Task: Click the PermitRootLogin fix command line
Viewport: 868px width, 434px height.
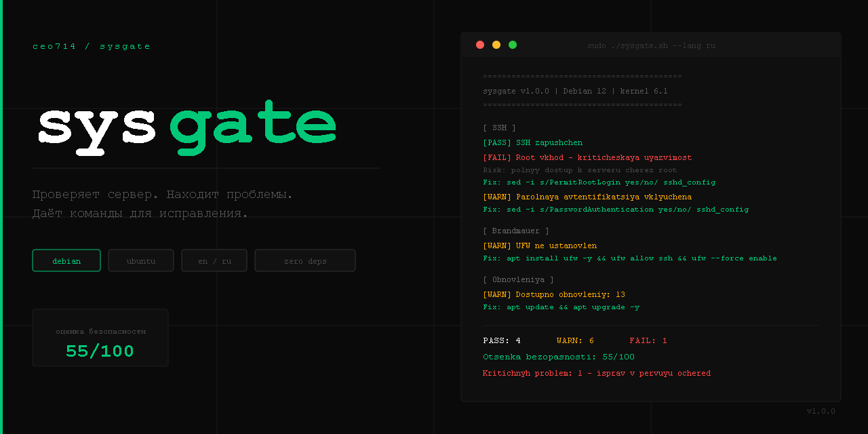Action: [599, 182]
